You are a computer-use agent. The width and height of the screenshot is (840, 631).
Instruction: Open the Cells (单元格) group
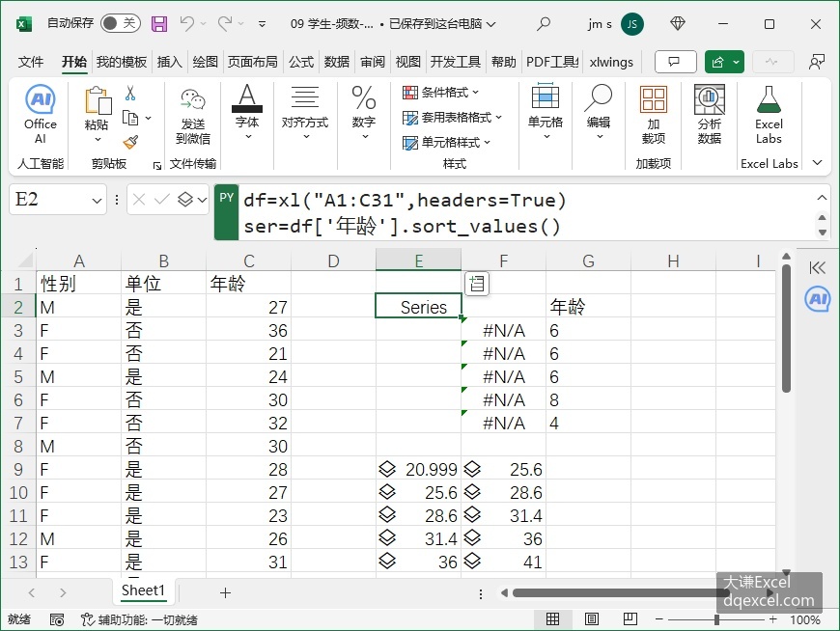(545, 112)
